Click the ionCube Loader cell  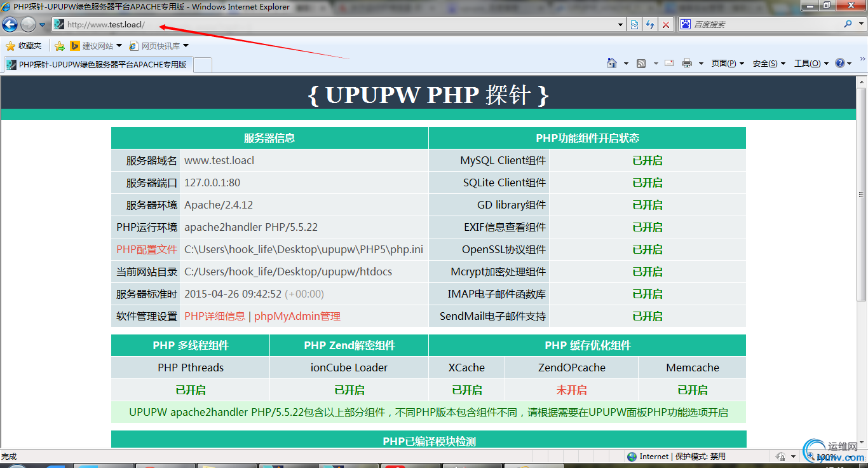[x=349, y=368]
